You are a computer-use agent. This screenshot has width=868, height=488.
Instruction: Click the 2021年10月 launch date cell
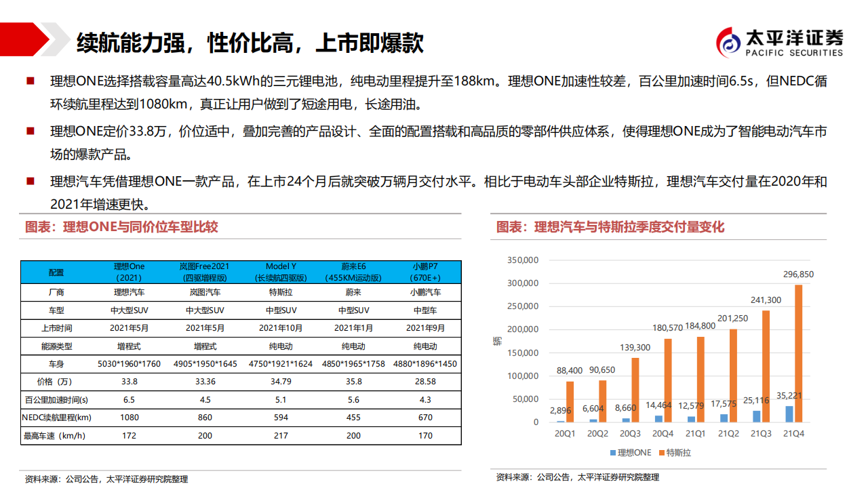(x=279, y=328)
